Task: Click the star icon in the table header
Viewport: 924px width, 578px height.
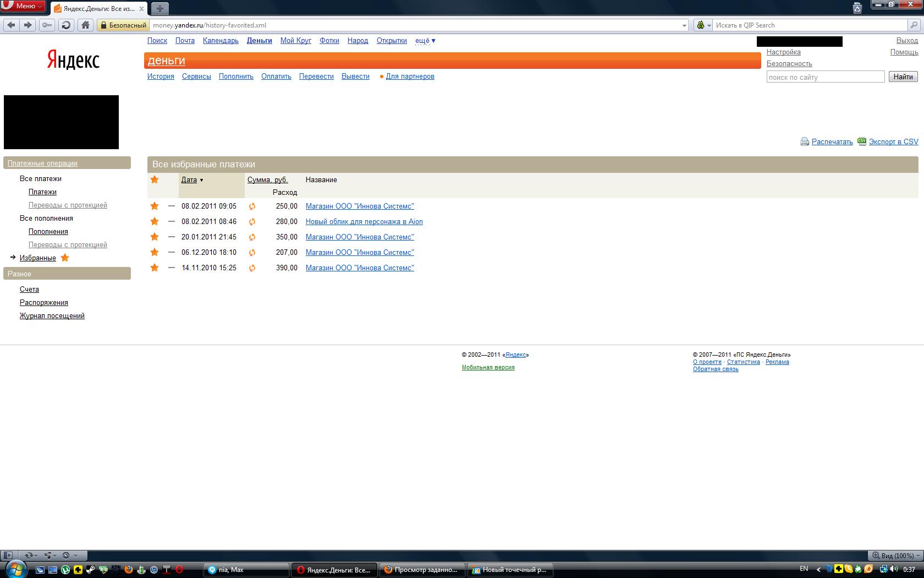Action: pos(155,179)
